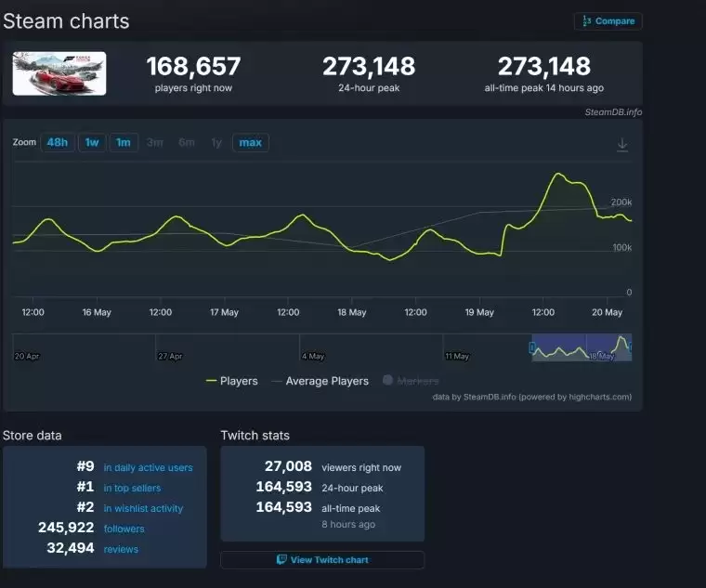
Task: Click the '4 May' navigator date label
Action: point(313,356)
